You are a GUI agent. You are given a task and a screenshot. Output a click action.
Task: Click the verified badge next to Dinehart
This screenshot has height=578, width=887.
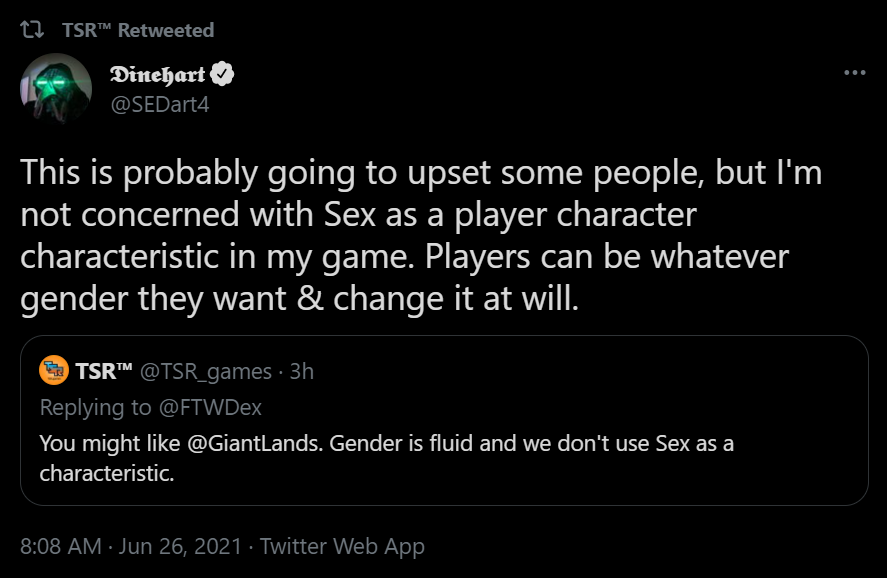point(222,73)
